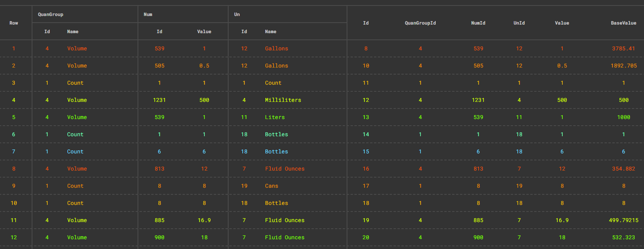This screenshot has width=644, height=249.
Task: Click the 354.882 base value cell
Action: [624, 169]
